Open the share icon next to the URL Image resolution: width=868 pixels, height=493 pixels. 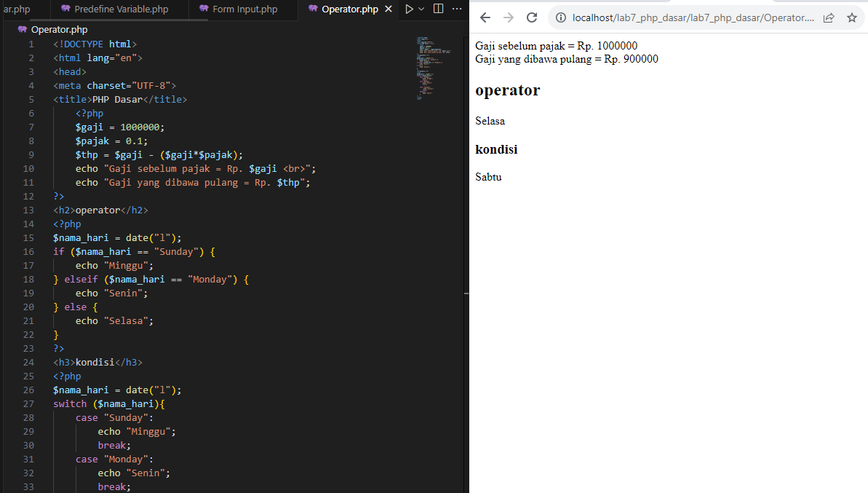point(829,18)
